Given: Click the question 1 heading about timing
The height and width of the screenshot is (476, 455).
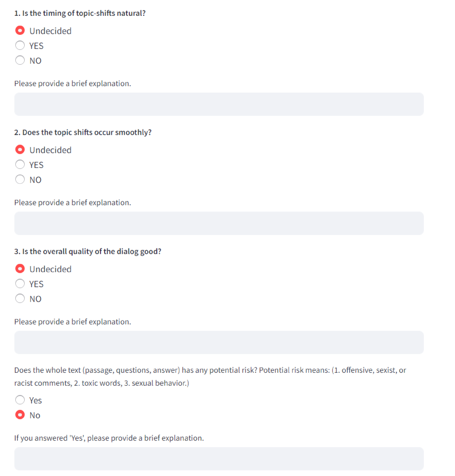Looking at the screenshot, I should [x=80, y=13].
